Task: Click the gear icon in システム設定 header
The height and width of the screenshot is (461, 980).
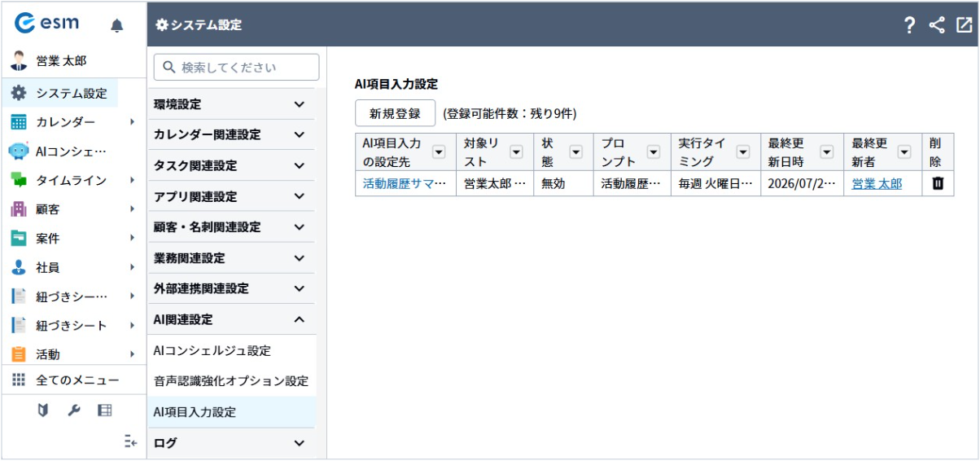Action: click(161, 25)
